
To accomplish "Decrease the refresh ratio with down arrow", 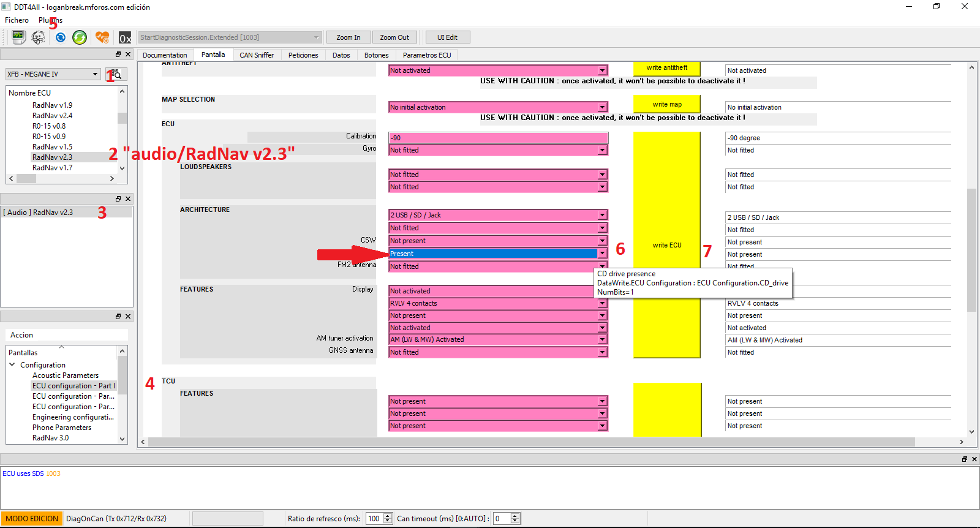I will 387,521.
